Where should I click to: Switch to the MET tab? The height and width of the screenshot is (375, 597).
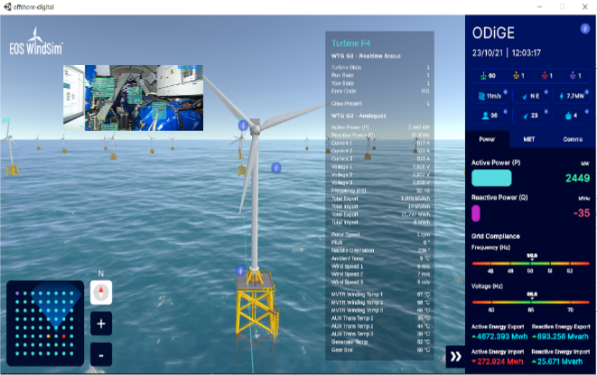(529, 139)
